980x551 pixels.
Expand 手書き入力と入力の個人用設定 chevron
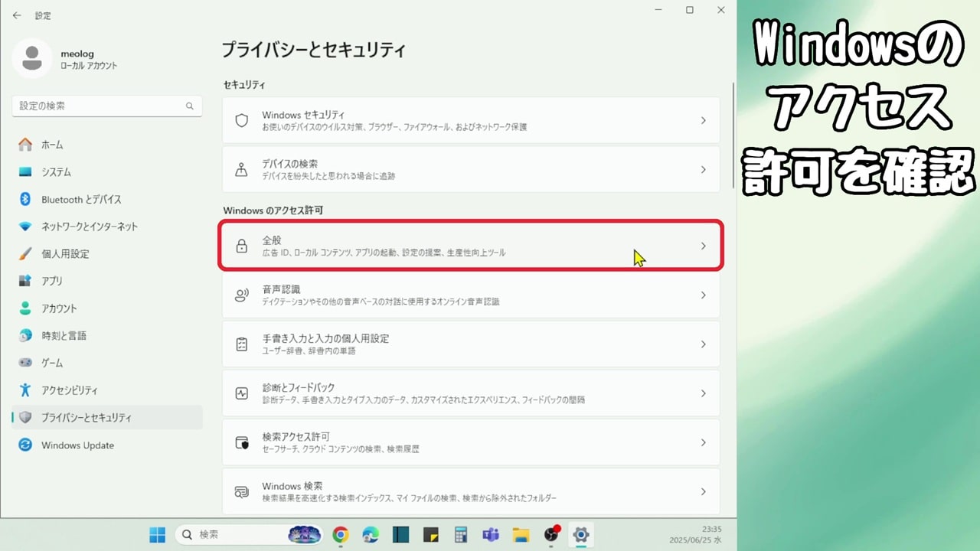(x=704, y=344)
